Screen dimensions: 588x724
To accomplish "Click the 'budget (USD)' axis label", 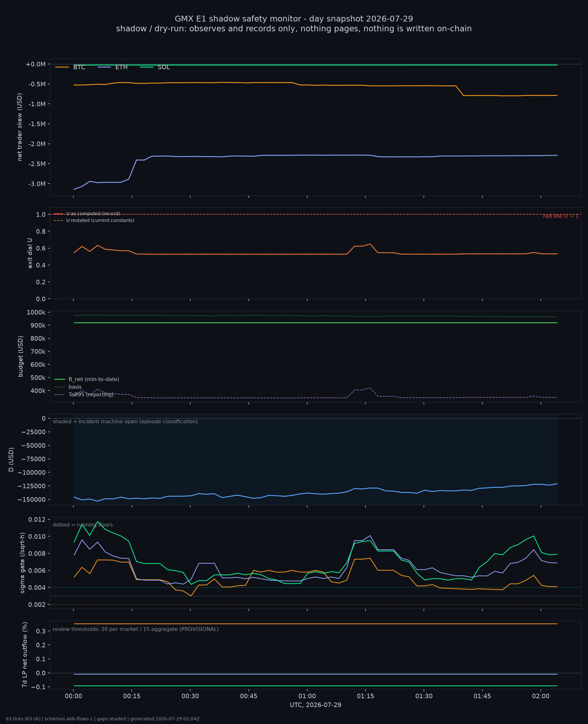I will [x=21, y=357].
